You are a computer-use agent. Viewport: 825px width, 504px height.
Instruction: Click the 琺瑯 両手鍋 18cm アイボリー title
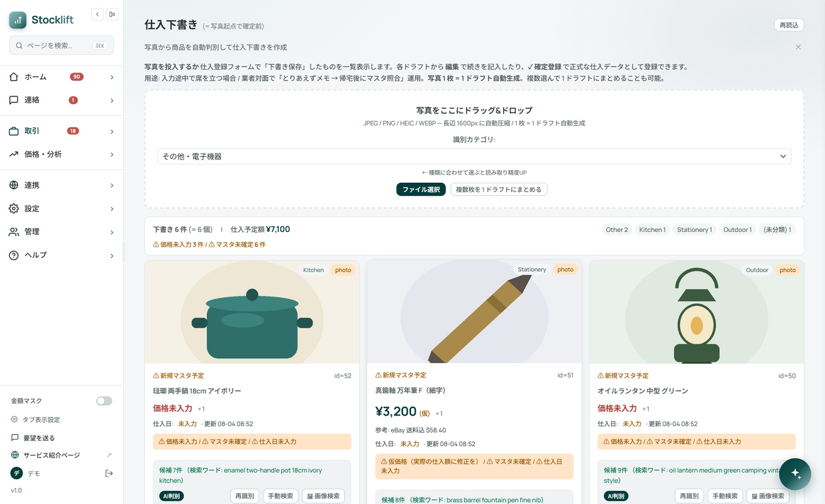click(x=197, y=391)
